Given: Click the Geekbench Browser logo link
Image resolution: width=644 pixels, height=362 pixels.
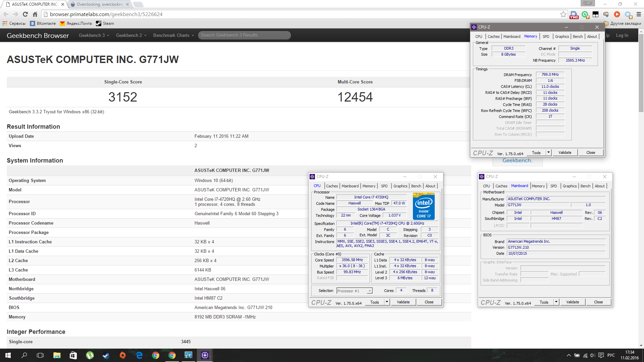Looking at the screenshot, I should point(38,36).
